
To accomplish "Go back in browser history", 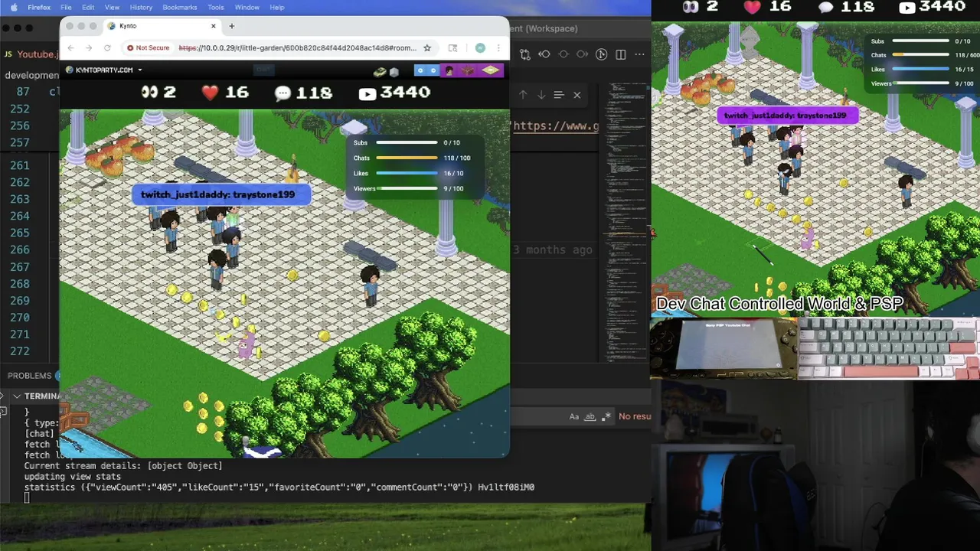I will [70, 47].
